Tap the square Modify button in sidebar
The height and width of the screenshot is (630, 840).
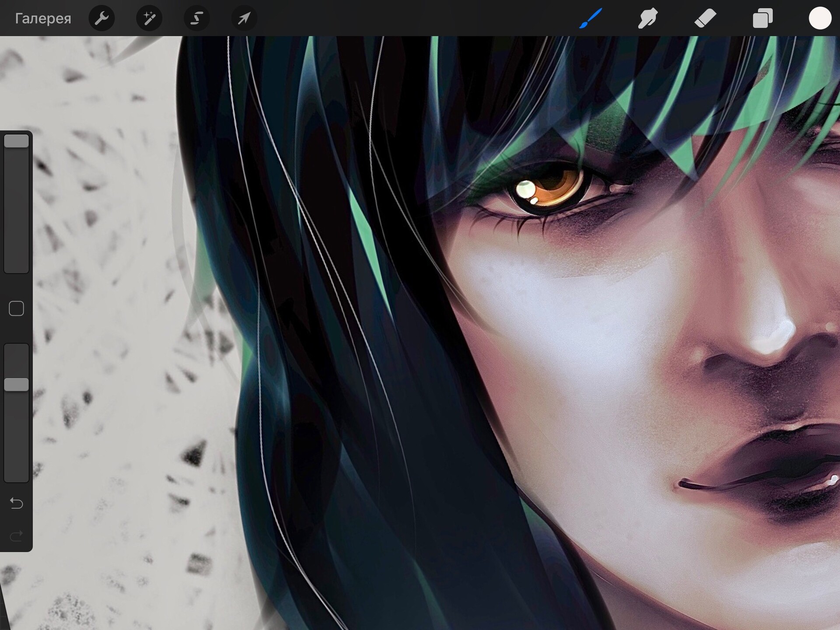[x=17, y=308]
